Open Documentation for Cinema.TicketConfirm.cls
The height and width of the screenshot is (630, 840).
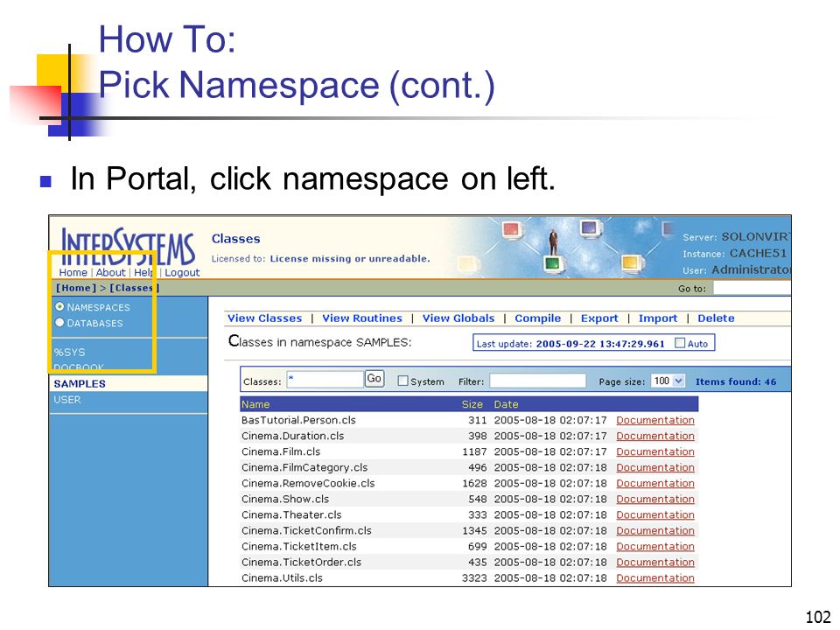[x=655, y=531]
